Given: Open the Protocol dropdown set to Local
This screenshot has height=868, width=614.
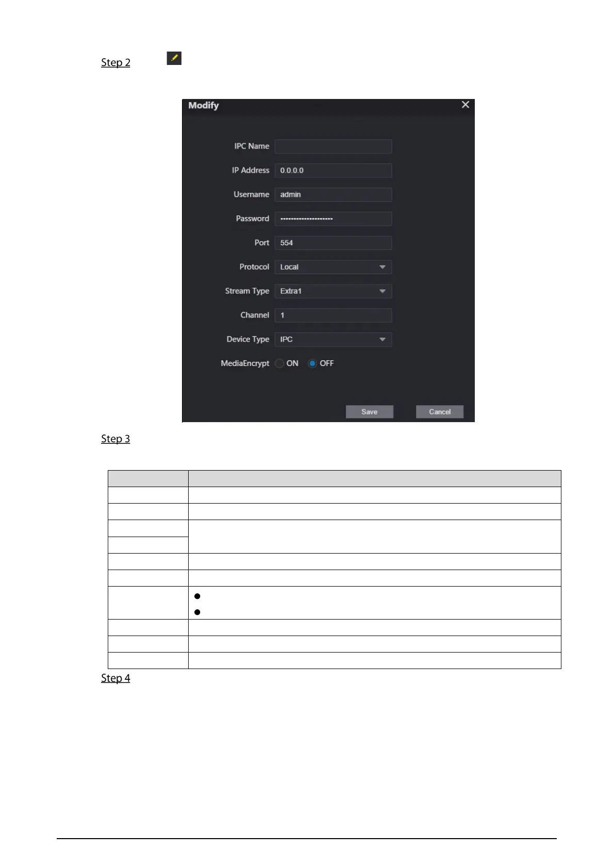Looking at the screenshot, I should [333, 267].
